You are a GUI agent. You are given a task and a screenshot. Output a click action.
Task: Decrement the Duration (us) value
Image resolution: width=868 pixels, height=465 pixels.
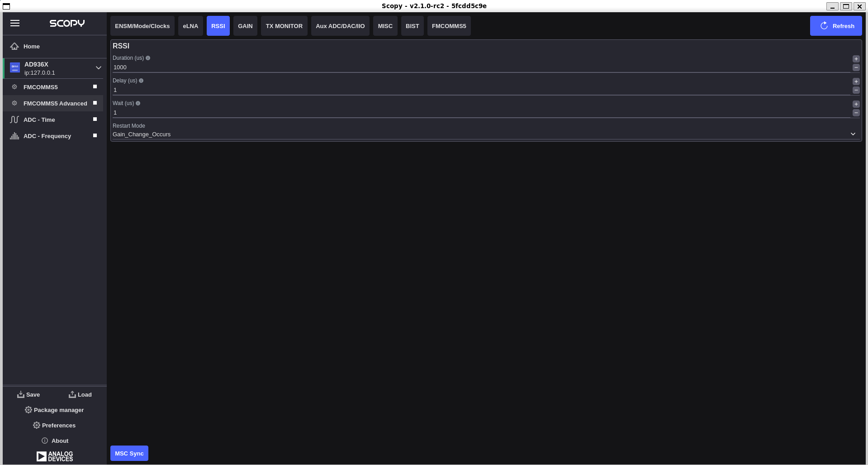(856, 67)
